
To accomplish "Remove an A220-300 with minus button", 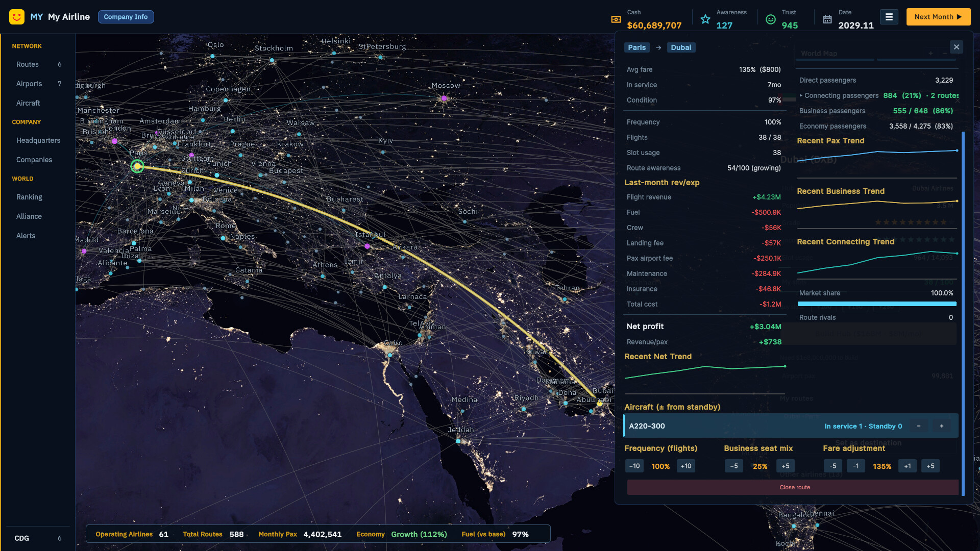I will point(919,426).
